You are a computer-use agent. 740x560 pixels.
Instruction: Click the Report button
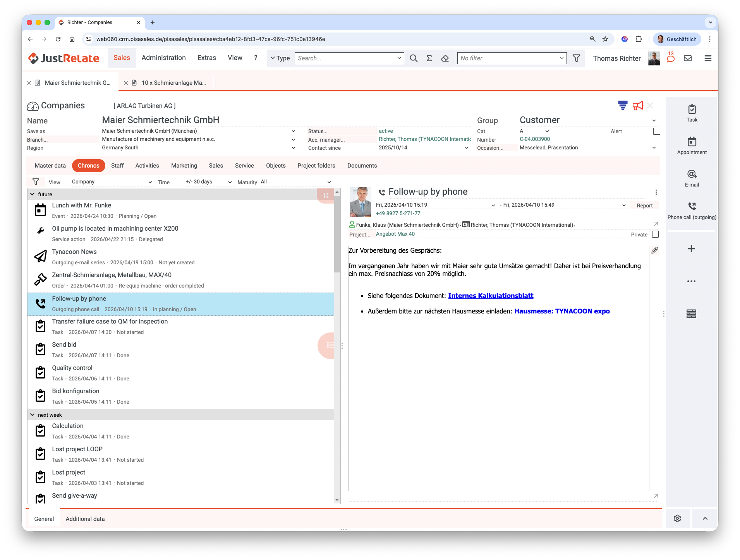645,206
